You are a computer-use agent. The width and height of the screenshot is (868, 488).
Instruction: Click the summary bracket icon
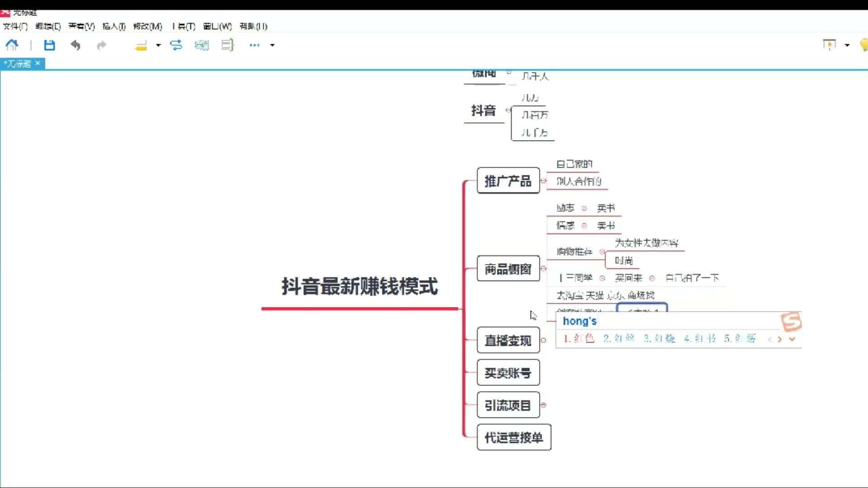[228, 45]
